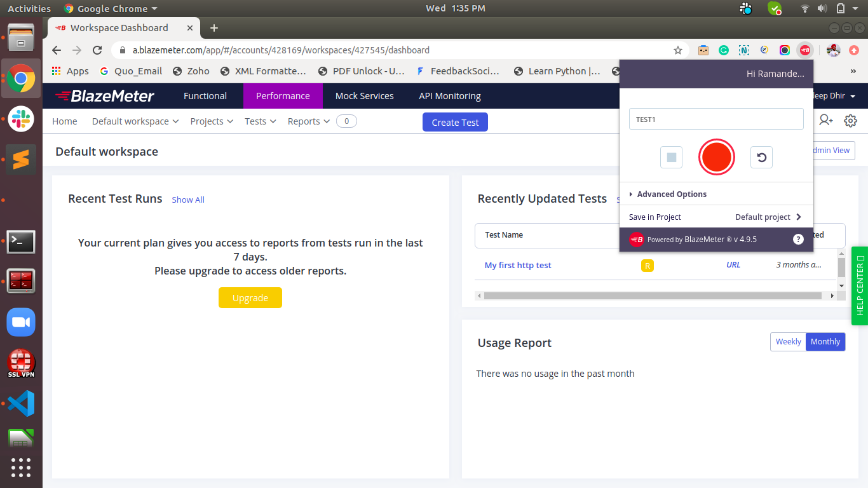Open the settings gear icon
Screen dimensions: 868x488
(x=850, y=121)
